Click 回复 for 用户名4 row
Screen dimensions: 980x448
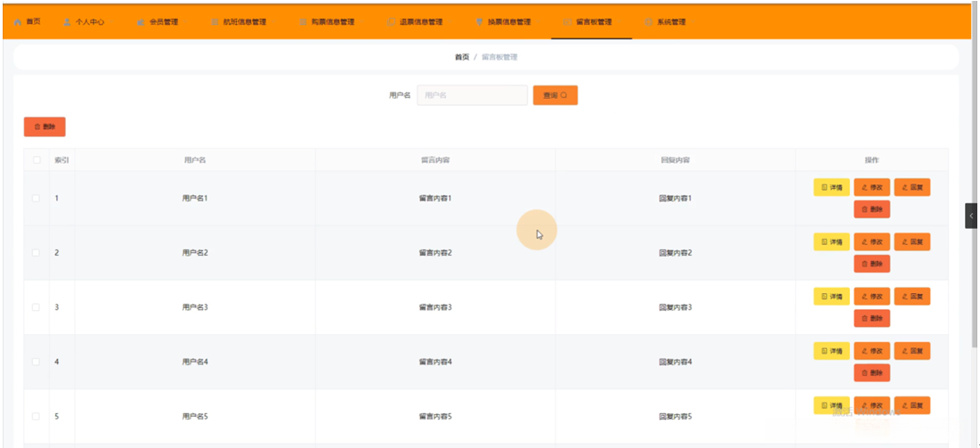[911, 351]
